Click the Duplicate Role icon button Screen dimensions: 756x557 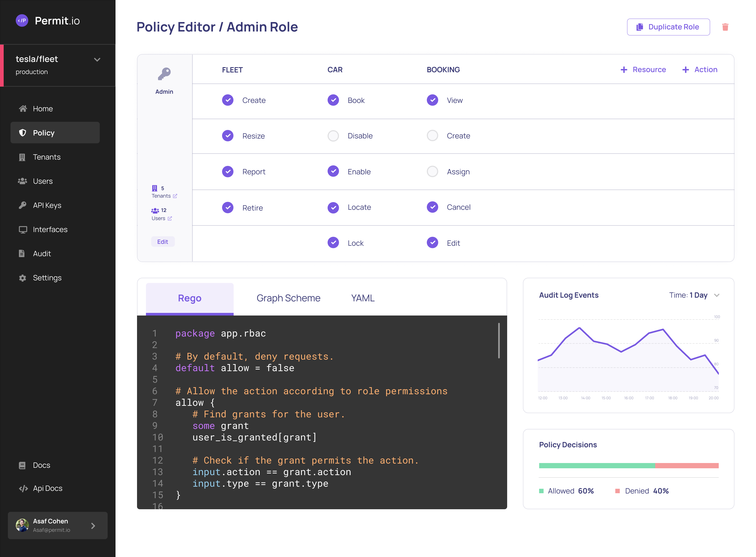[x=639, y=27]
